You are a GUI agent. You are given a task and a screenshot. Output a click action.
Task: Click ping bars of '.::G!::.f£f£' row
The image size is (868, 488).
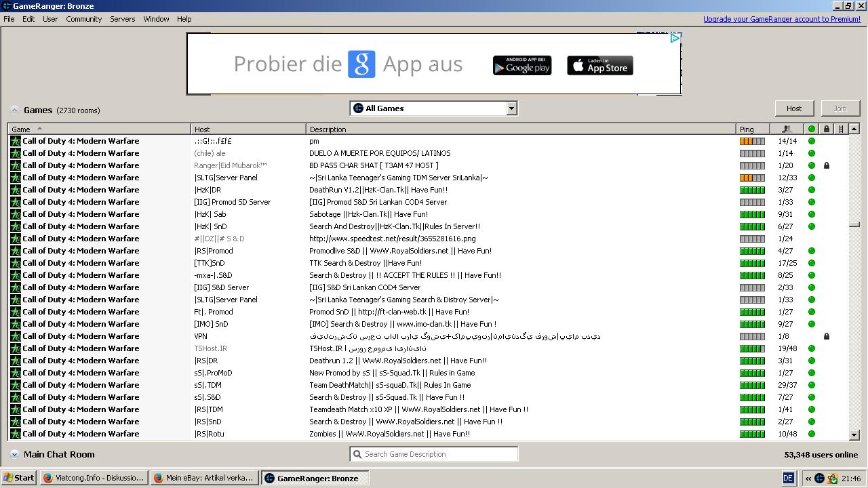[x=752, y=141]
